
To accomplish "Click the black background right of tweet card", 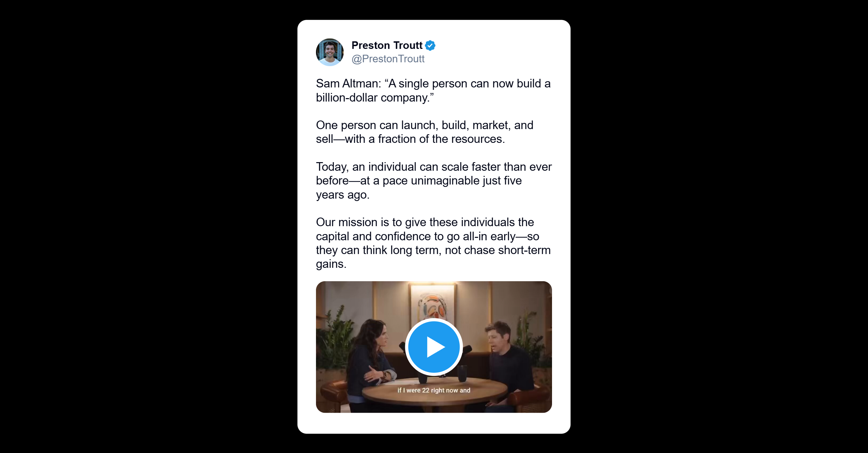I will pyautogui.click(x=719, y=226).
